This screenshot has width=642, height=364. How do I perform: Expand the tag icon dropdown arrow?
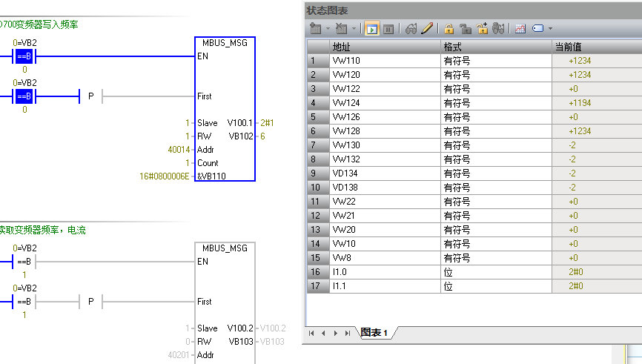[x=550, y=29]
